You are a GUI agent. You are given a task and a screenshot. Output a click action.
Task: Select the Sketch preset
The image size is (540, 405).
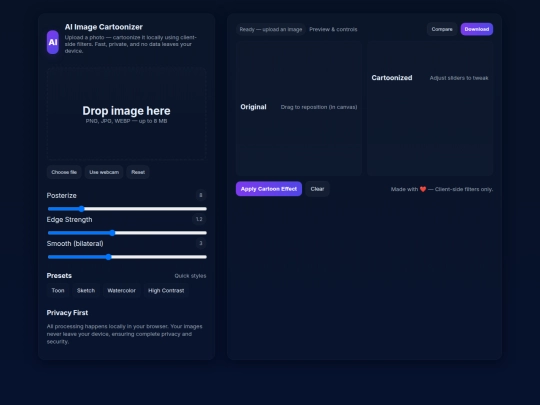[x=86, y=291]
